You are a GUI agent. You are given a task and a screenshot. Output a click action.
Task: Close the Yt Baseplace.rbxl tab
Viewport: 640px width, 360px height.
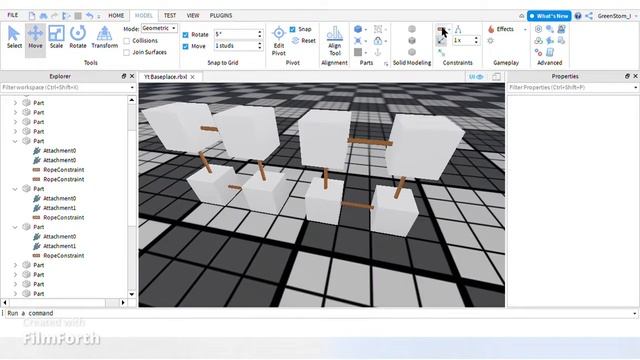(193, 77)
